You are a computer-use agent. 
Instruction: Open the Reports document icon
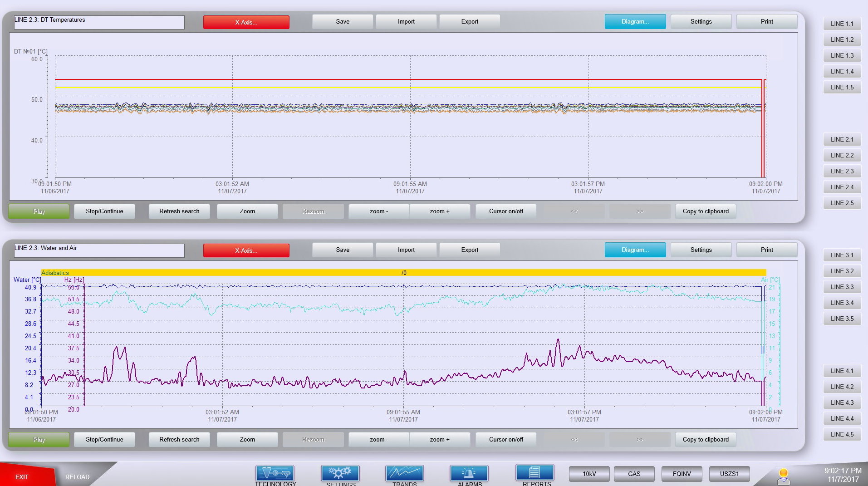click(x=535, y=473)
